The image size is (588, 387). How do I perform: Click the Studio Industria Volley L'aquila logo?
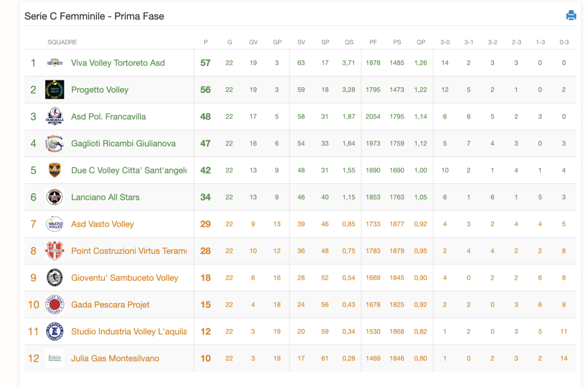coord(55,331)
